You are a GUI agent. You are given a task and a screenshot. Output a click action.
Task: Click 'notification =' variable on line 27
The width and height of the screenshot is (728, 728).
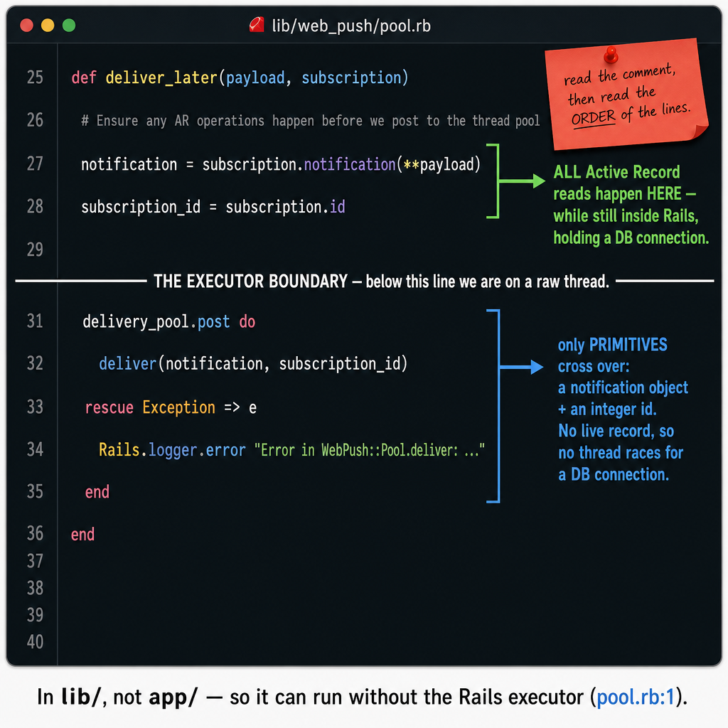pos(137,164)
